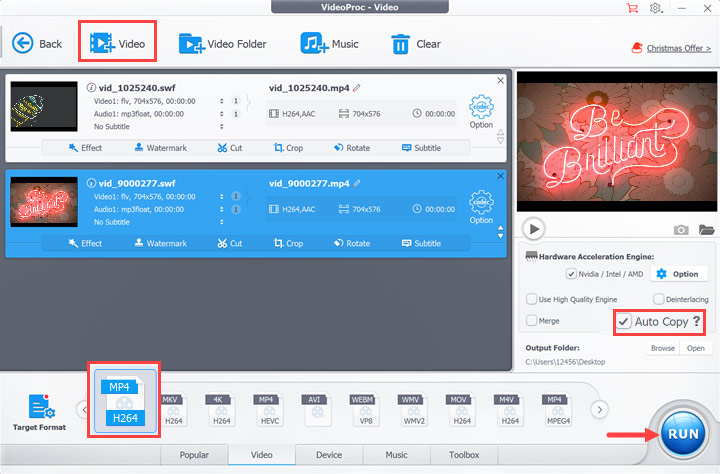Rename output vid_9000277.mp4 with pencil icon
This screenshot has width=720, height=474.
click(357, 183)
